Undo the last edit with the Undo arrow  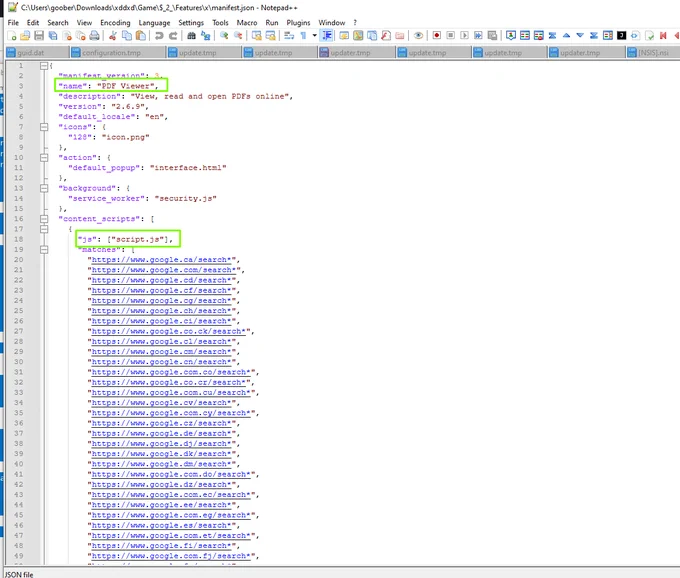coord(159,36)
